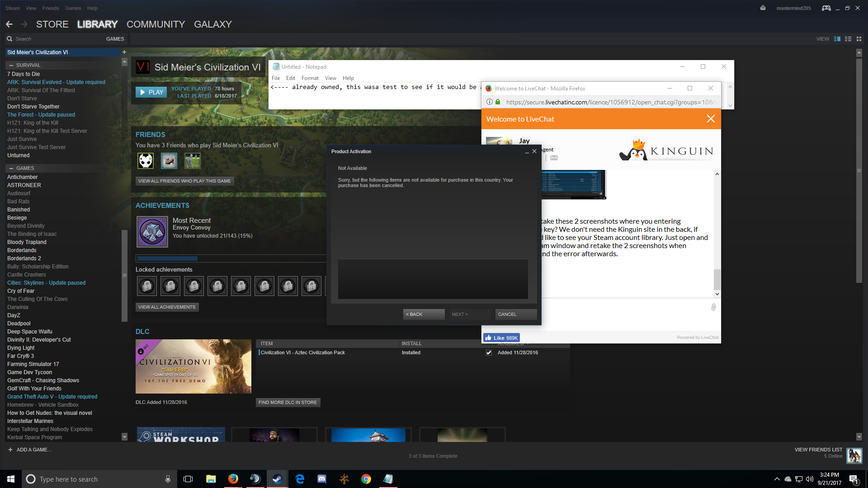Open the Edit menu in Notepad
This screenshot has width=868, height=488.
tap(291, 78)
